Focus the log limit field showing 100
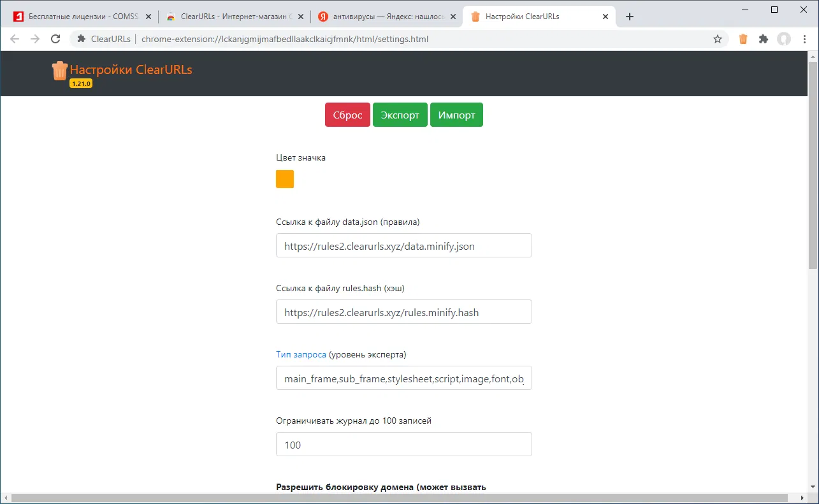The image size is (819, 504). point(404,444)
